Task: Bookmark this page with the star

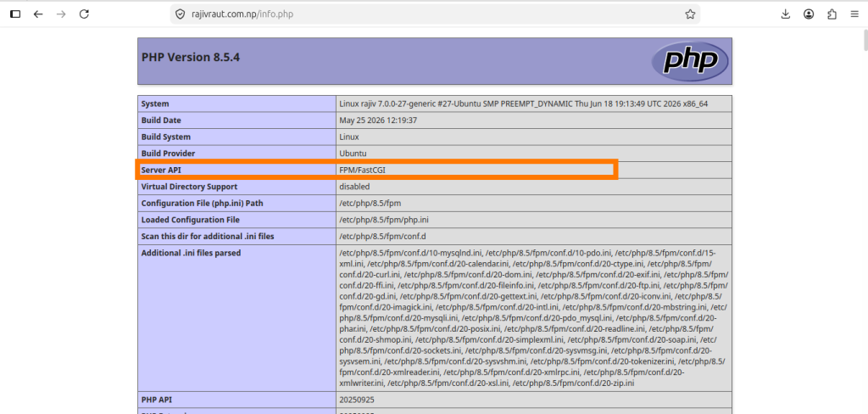Action: (690, 14)
